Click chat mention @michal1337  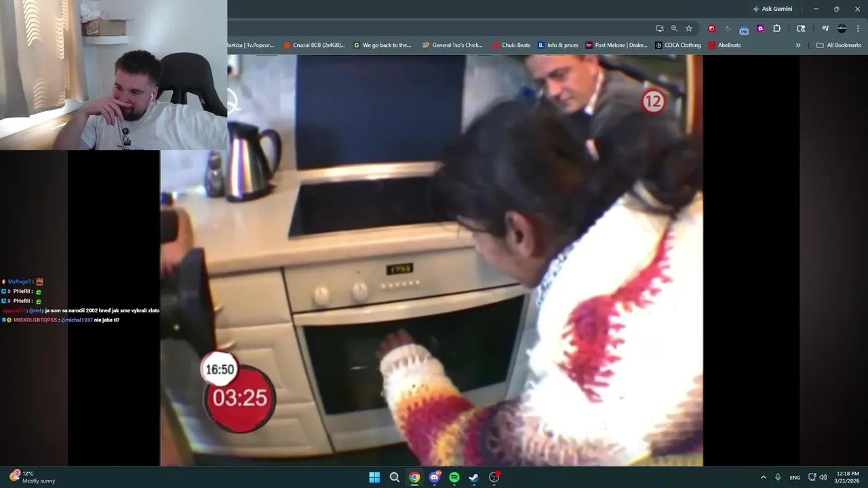pos(77,319)
